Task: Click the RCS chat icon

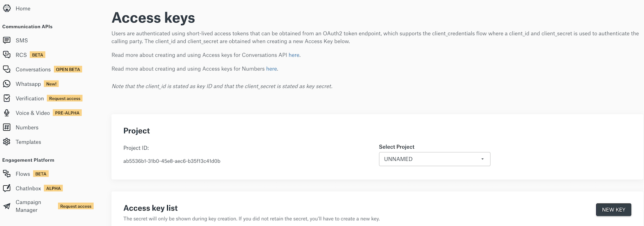Action: tap(7, 55)
